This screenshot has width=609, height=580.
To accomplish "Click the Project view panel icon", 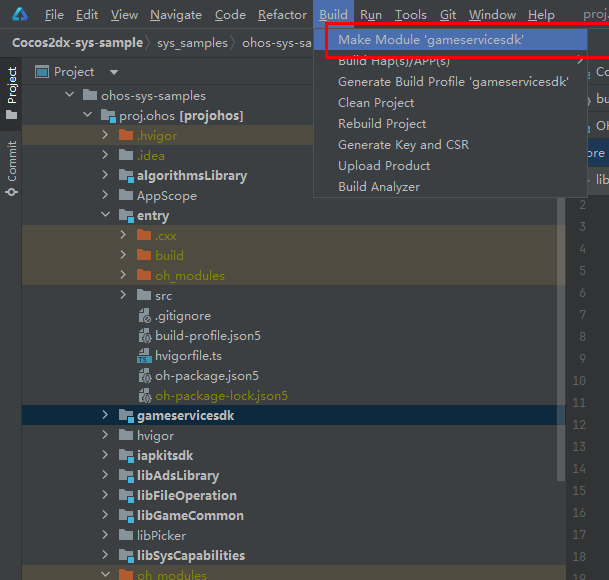I will point(42,72).
